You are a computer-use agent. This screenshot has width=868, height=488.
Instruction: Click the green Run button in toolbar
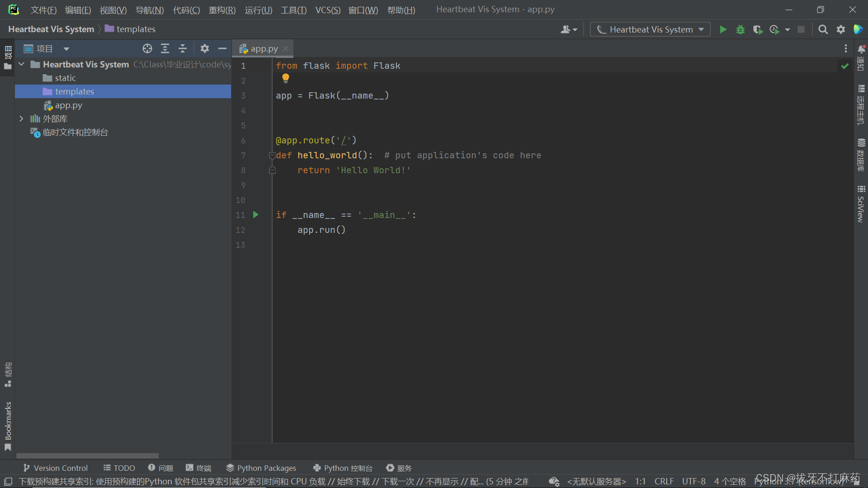(x=723, y=29)
